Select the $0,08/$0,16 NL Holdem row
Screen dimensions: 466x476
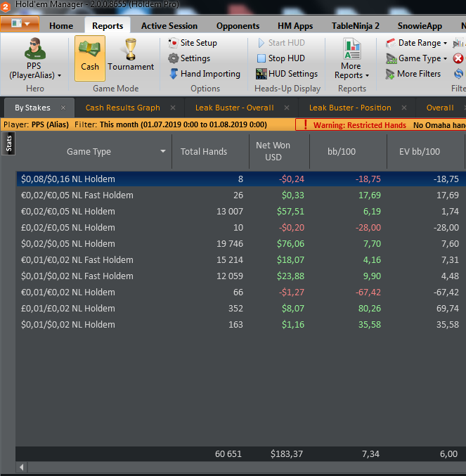click(241, 179)
